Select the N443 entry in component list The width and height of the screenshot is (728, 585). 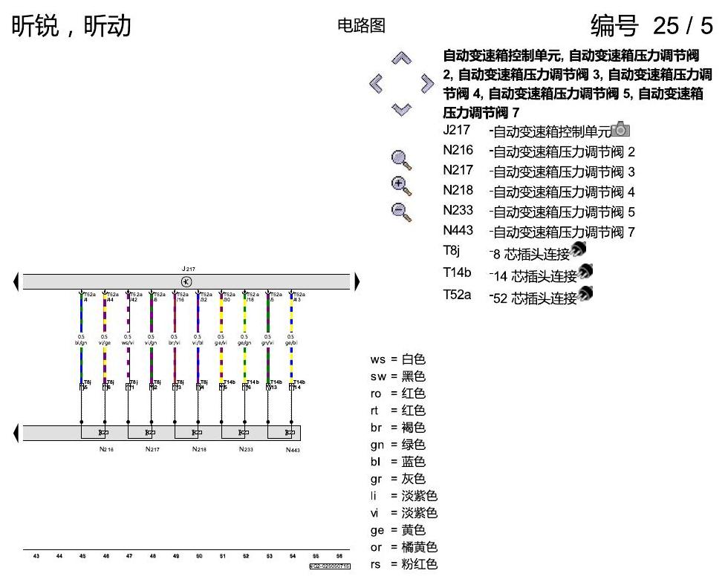(539, 231)
